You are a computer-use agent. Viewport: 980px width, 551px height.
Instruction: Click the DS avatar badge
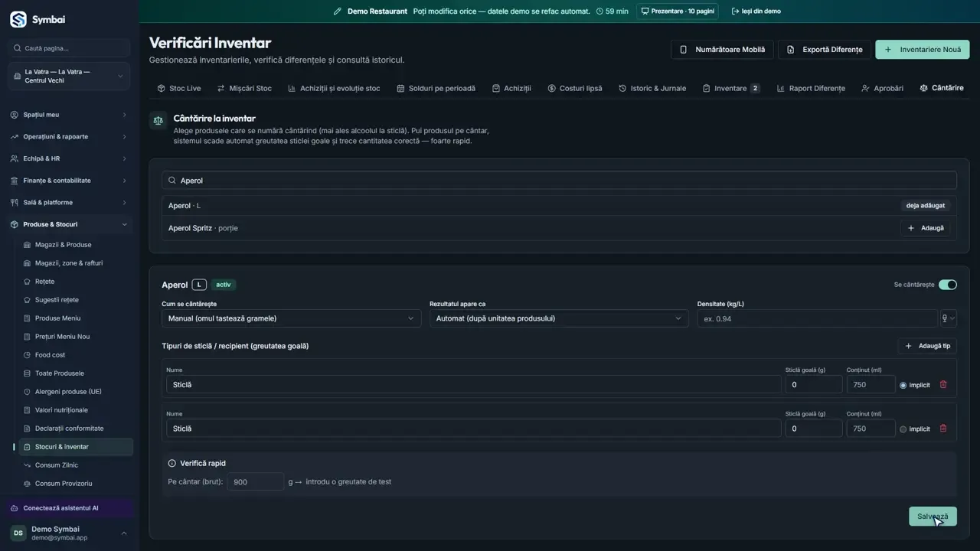pyautogui.click(x=18, y=533)
